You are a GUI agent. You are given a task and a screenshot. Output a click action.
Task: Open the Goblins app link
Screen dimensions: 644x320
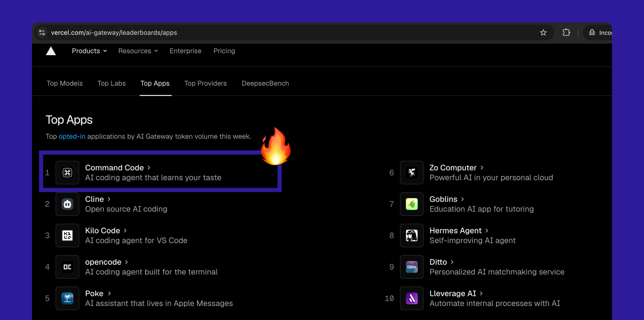[443, 199]
